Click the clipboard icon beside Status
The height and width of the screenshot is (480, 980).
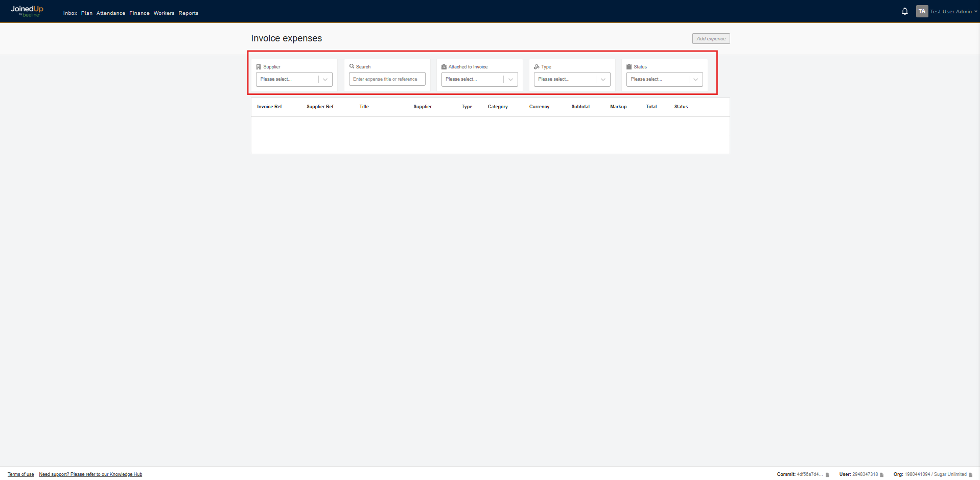pos(629,66)
